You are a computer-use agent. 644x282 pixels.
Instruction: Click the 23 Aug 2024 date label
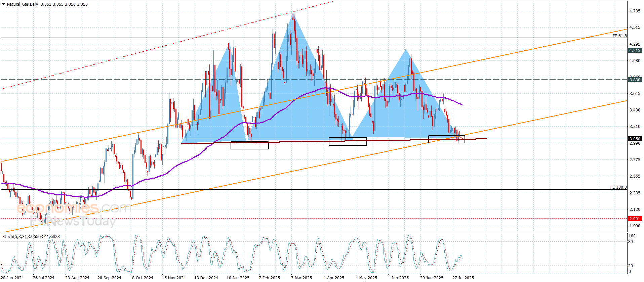click(77, 278)
